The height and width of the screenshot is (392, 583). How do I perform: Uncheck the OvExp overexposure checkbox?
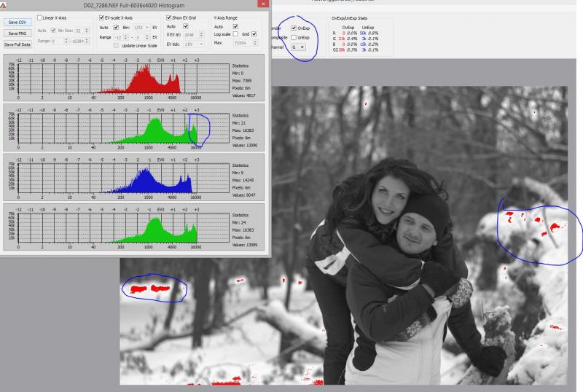294,28
